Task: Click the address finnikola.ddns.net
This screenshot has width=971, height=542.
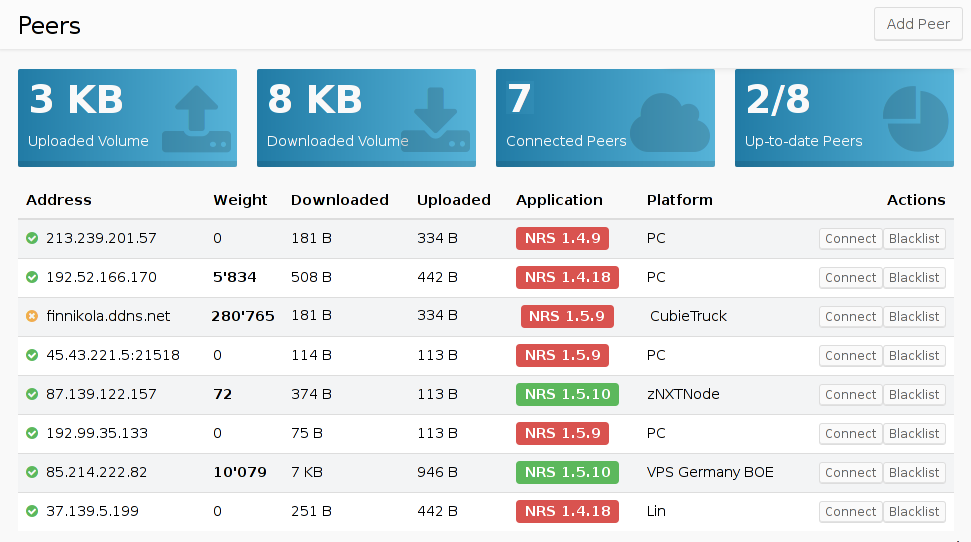Action: click(108, 316)
